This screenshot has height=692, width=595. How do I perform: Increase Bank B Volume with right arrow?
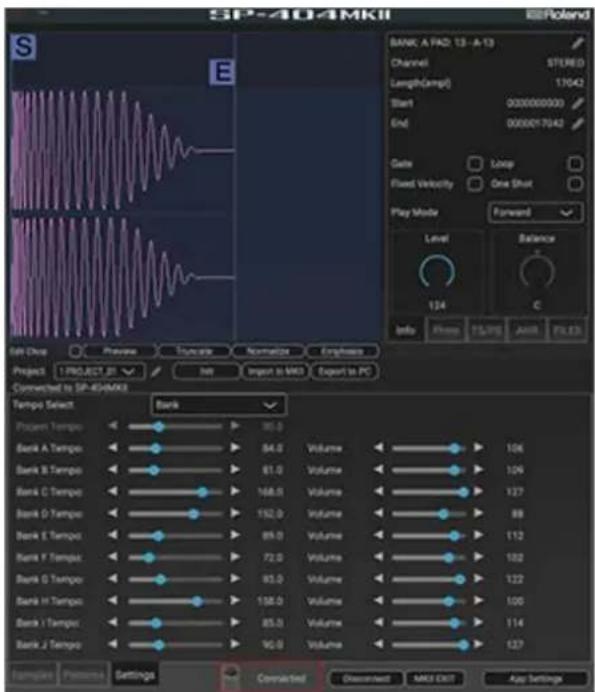(x=478, y=470)
